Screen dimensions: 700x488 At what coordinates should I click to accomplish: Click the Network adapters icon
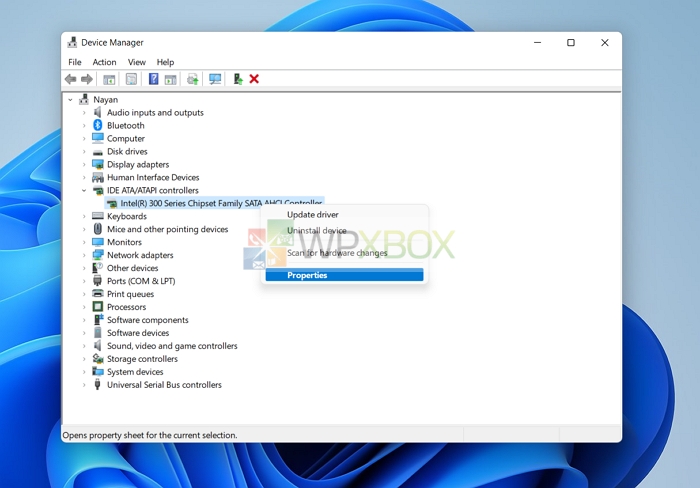98,255
